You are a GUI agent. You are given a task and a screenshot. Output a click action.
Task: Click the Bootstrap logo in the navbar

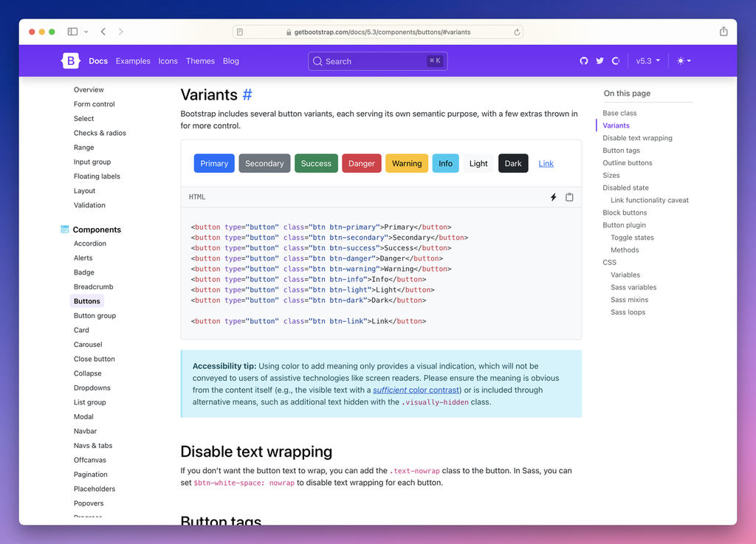tap(70, 61)
